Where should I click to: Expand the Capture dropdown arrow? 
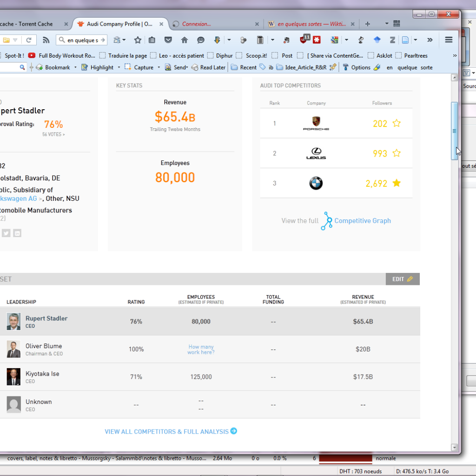[x=159, y=67]
